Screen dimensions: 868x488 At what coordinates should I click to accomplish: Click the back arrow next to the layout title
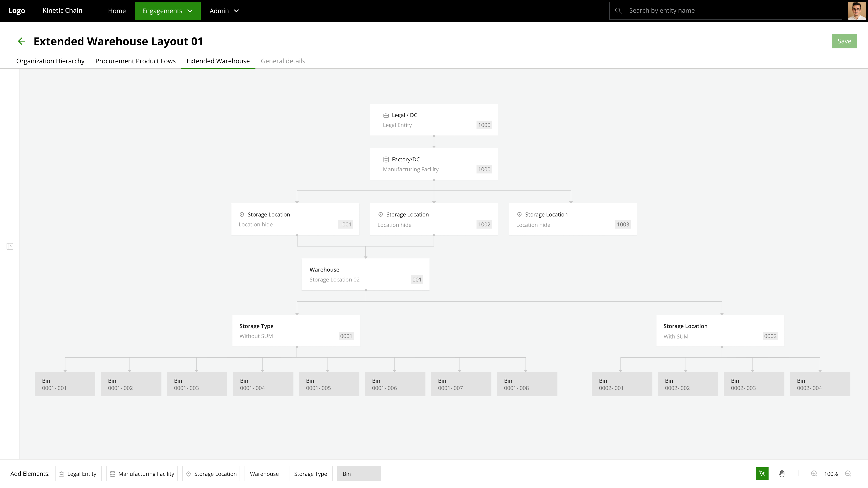click(x=22, y=41)
